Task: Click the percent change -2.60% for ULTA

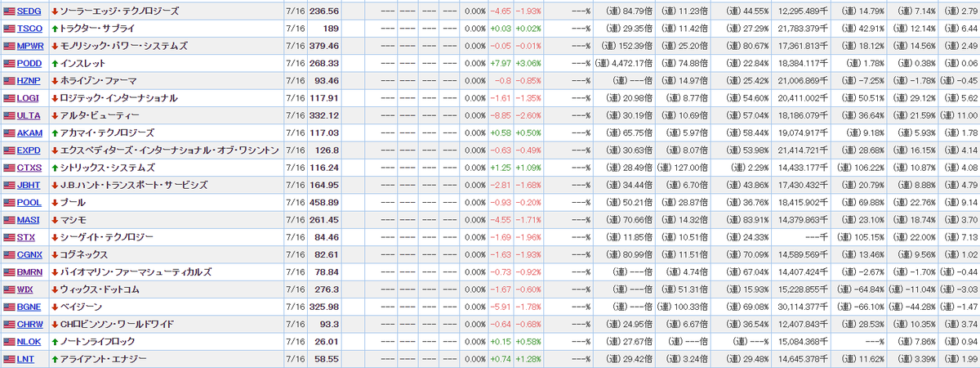Action: pyautogui.click(x=529, y=115)
